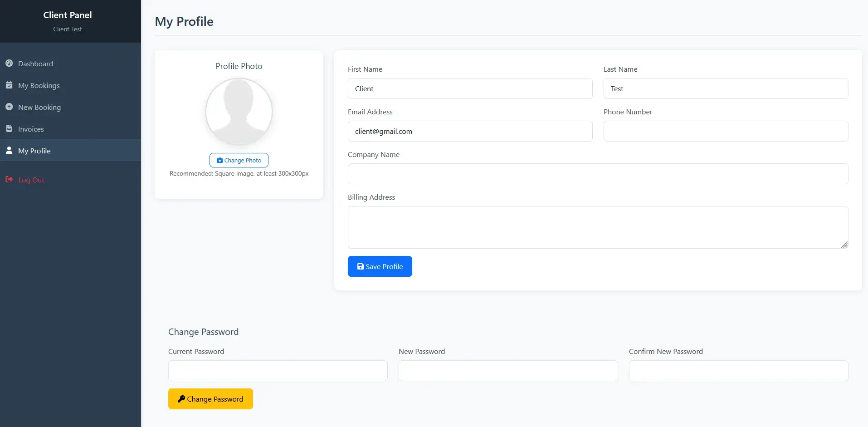Screen dimensions: 868x427
Task: Click the My Bookings calendar icon
Action: tap(9, 85)
